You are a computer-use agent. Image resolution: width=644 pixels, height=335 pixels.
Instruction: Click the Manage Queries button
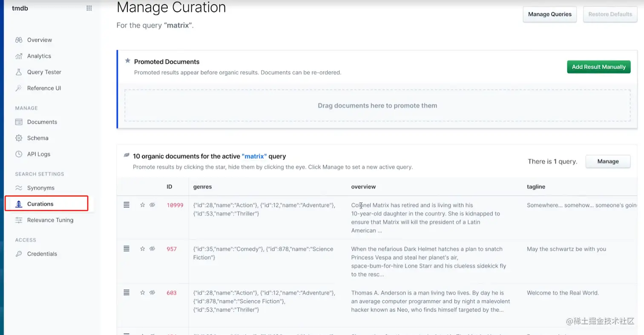pos(550,14)
